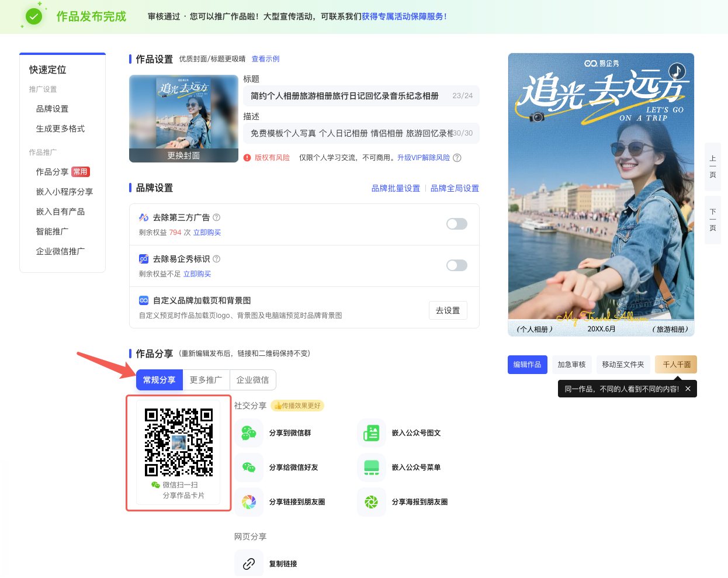Toggle the music note icon on preview
The image size is (728, 578).
(x=677, y=71)
